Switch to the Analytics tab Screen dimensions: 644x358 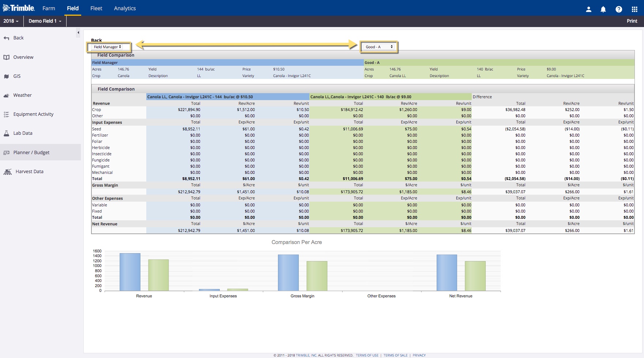(125, 8)
